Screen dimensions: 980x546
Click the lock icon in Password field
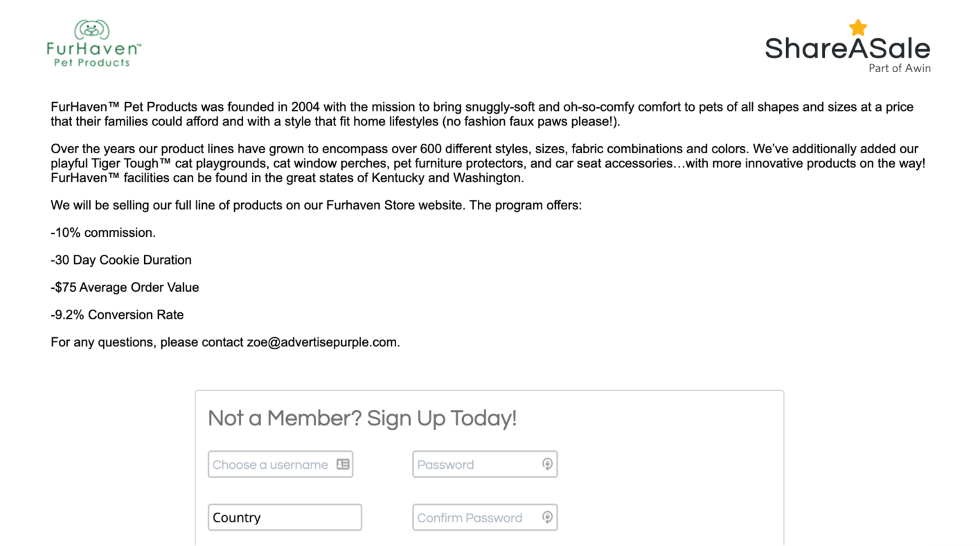point(547,464)
